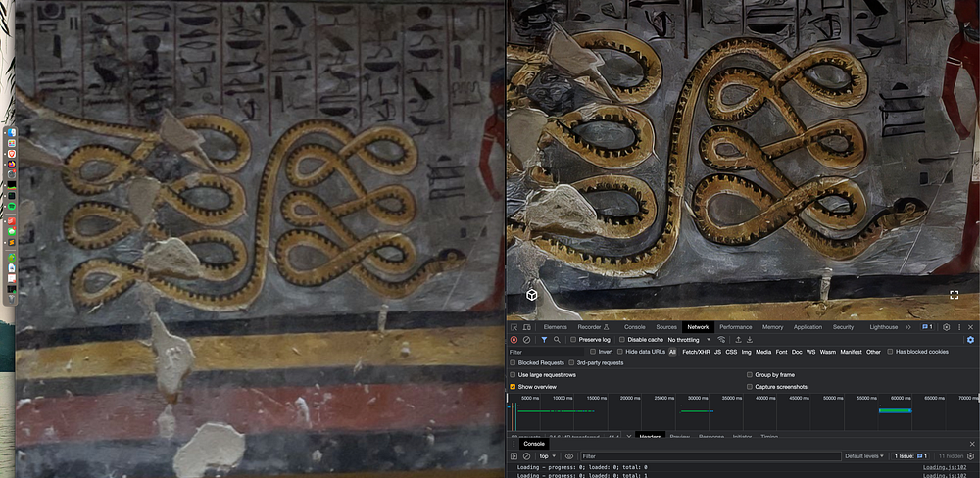Screen dimensions: 980x478
Task: Filter requests by Fetch/XHR
Action: (x=696, y=352)
